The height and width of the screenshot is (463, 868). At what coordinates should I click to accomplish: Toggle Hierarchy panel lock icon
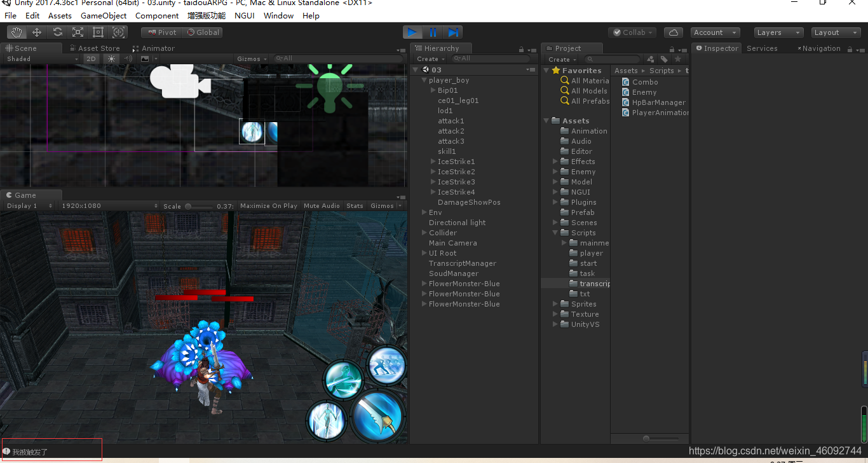[x=521, y=49]
